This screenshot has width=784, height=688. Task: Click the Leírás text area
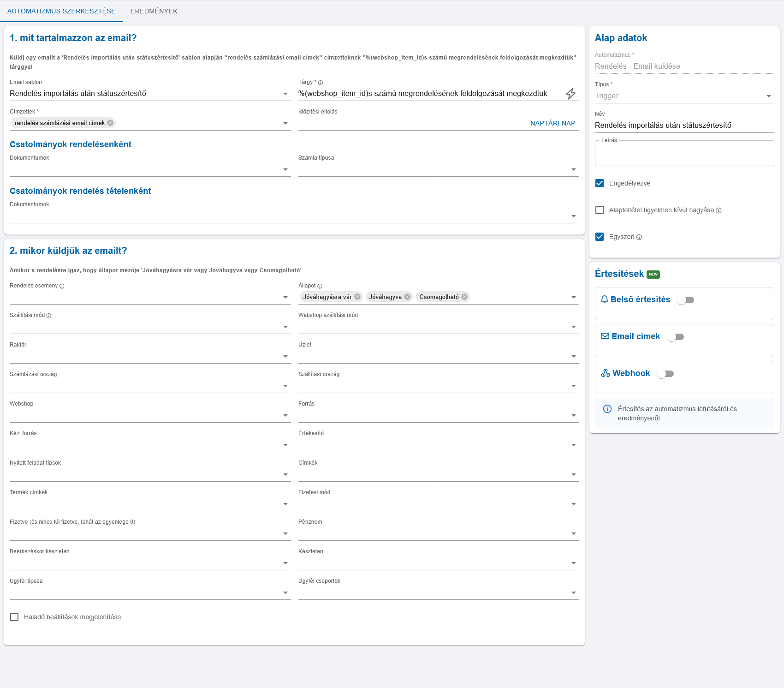pos(684,153)
